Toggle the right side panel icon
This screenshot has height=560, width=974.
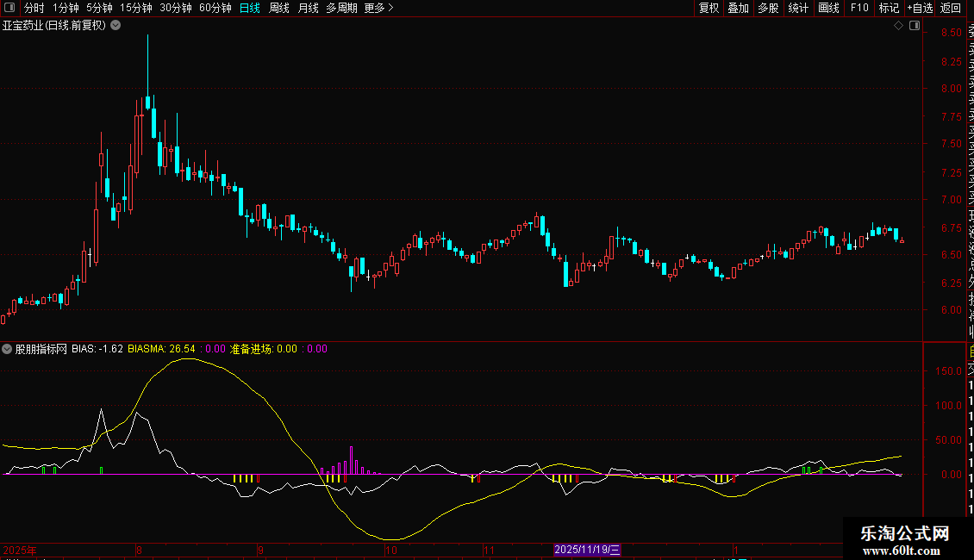[915, 26]
